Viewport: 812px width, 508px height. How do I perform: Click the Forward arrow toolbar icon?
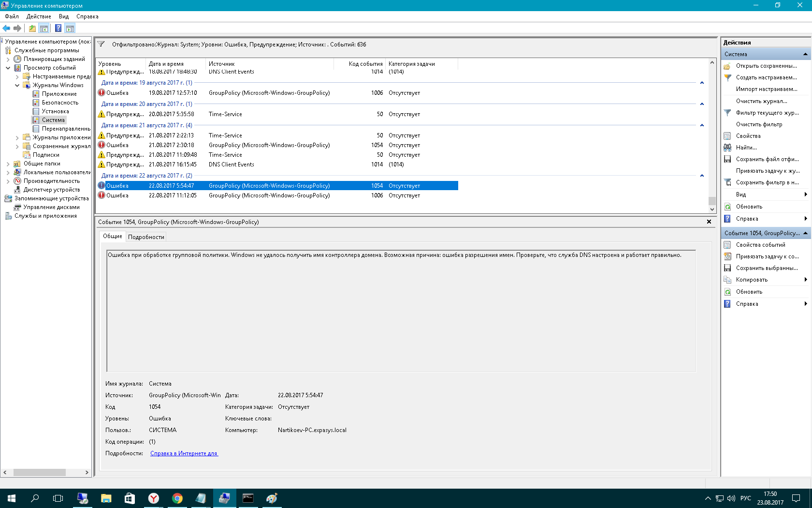17,28
